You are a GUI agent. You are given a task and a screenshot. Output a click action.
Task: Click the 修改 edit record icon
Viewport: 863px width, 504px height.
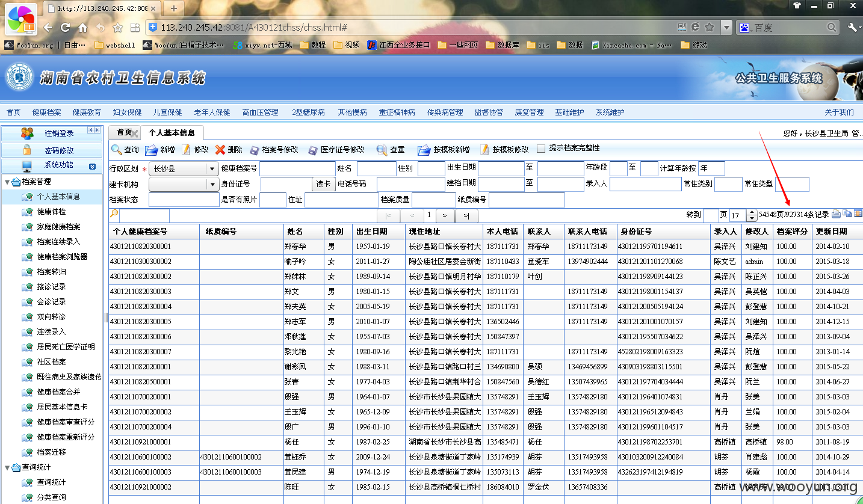point(186,150)
